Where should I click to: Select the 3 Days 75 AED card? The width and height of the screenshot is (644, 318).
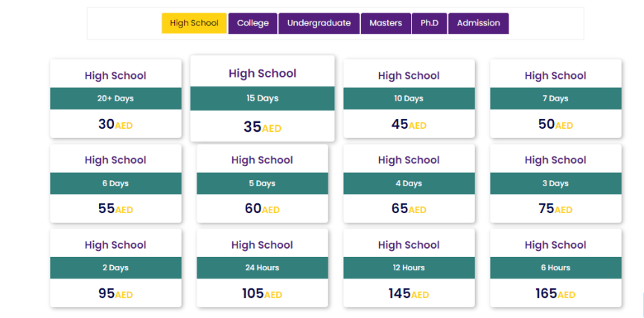(555, 183)
